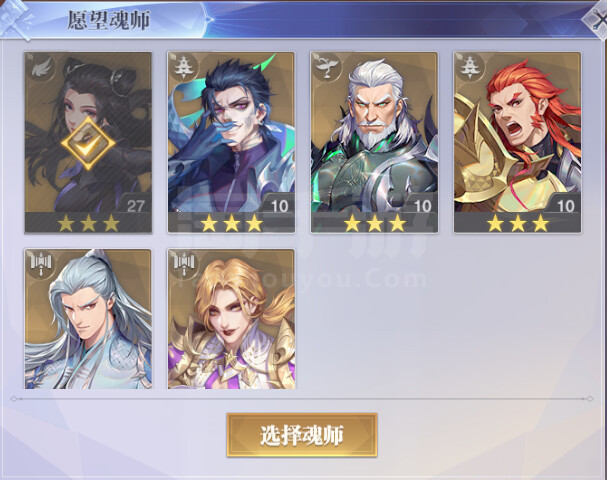Click the sword-rack icon on blonde woman card
The height and width of the screenshot is (480, 607).
click(183, 264)
